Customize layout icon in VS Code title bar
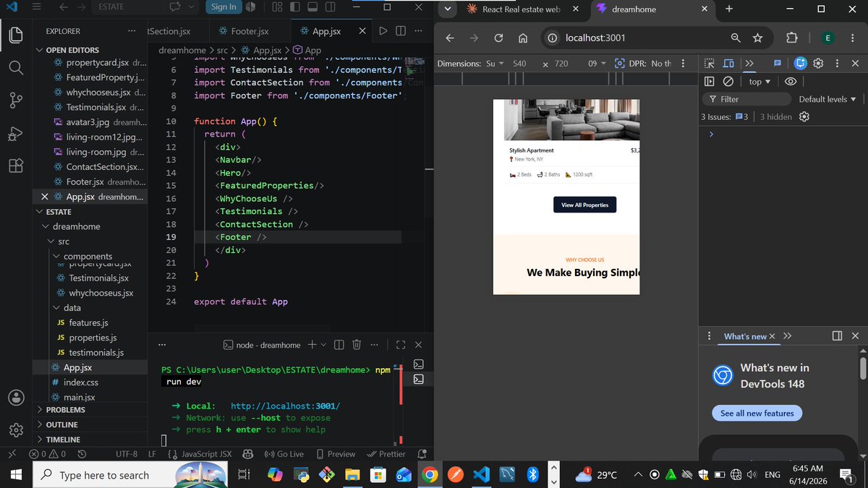868x488 pixels. coord(277,7)
